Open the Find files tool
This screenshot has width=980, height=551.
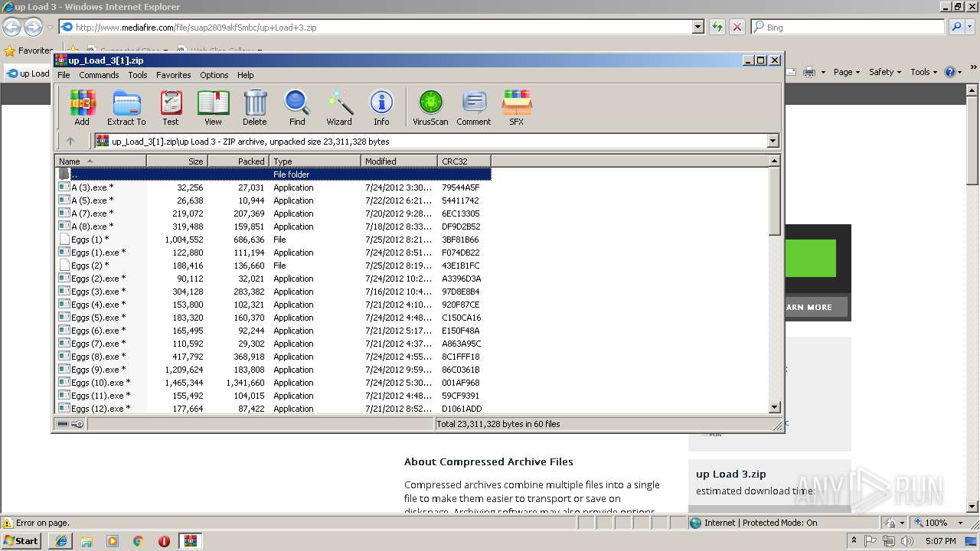[297, 107]
